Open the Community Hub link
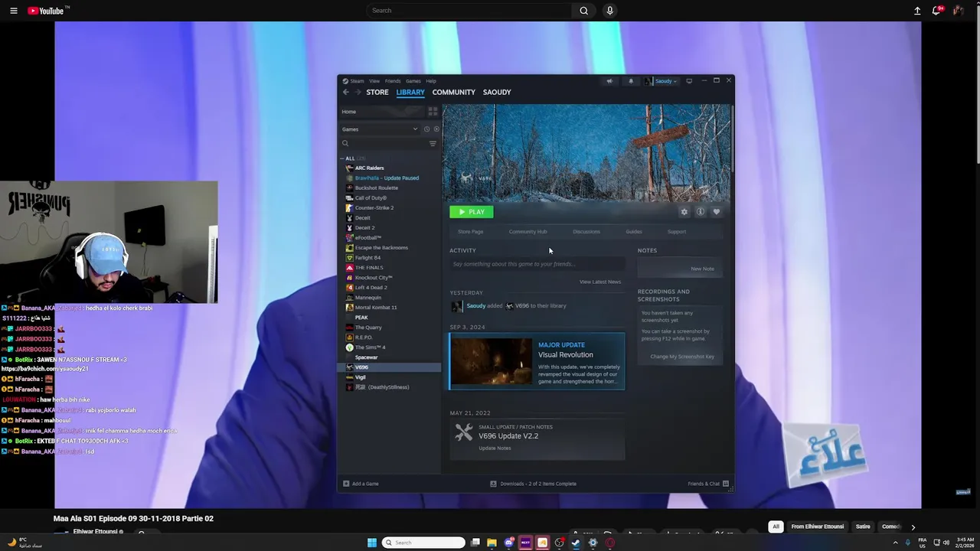Screen dimensions: 980x551 click(x=528, y=231)
